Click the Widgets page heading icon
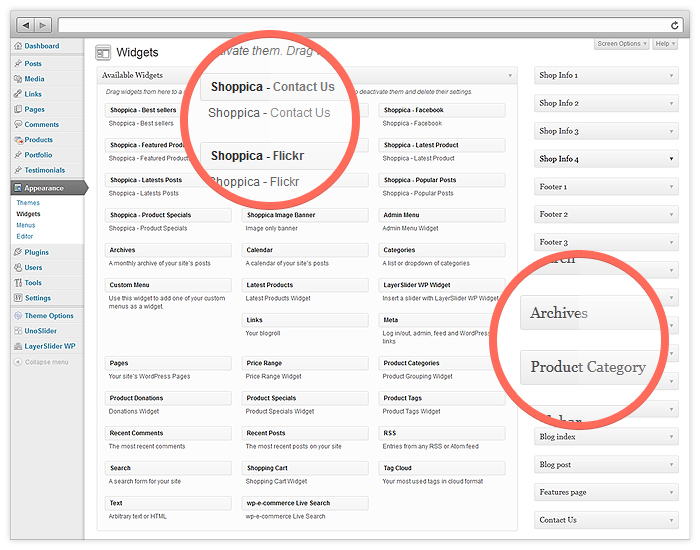This screenshot has width=700, height=550. tap(103, 53)
